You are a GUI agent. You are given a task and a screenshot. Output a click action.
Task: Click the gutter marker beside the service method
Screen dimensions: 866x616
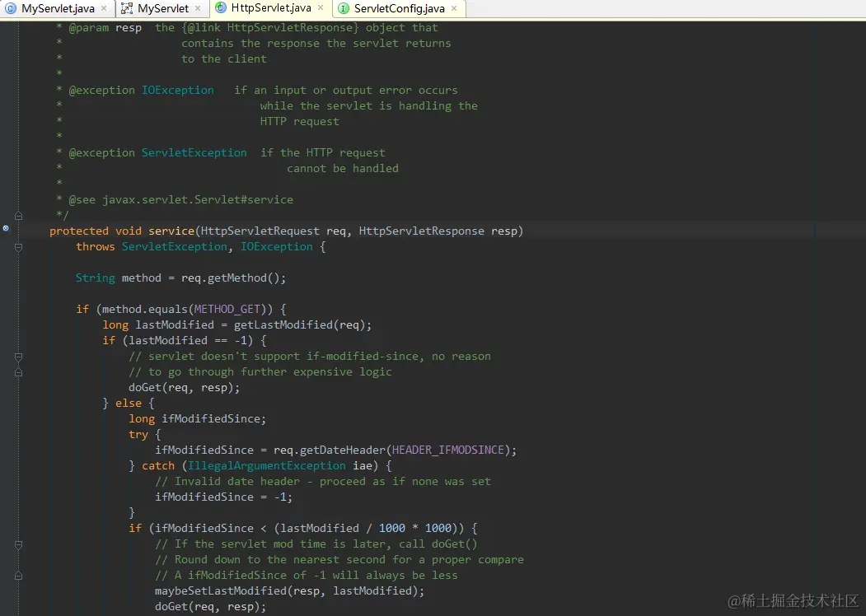(x=6, y=228)
